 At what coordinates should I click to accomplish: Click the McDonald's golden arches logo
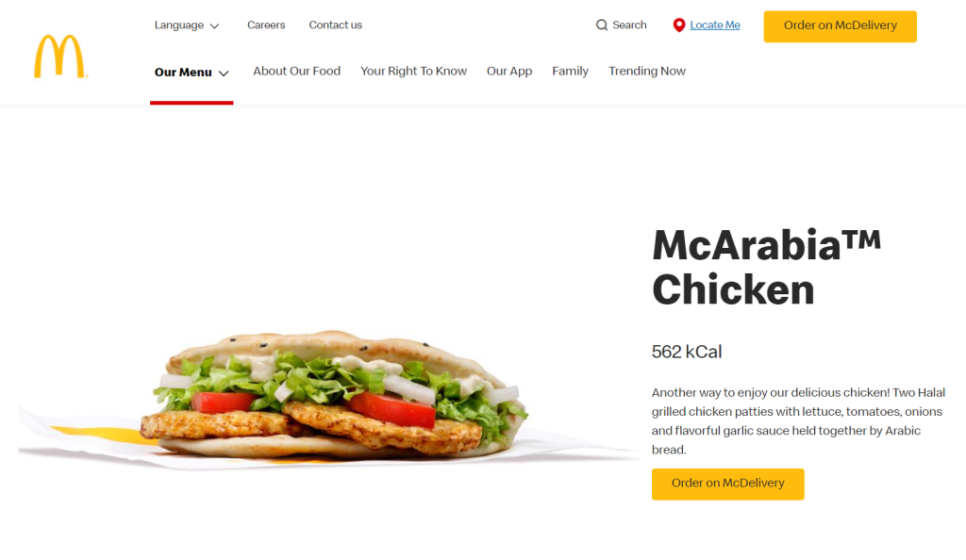(x=60, y=57)
